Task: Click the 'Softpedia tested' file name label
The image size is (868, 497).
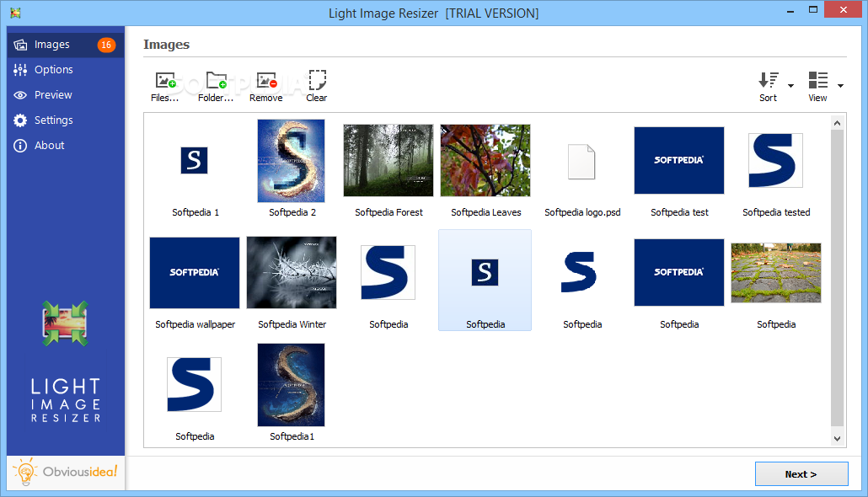Action: pos(776,212)
